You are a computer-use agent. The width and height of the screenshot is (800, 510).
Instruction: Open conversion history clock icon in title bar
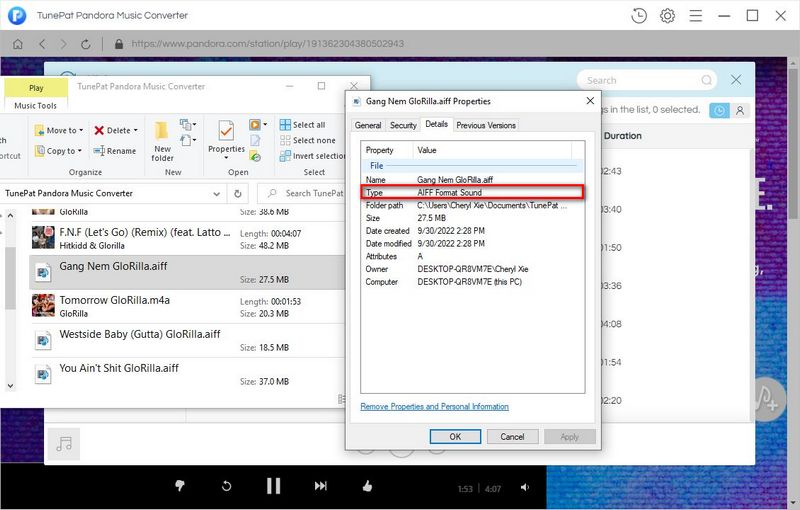pos(639,16)
